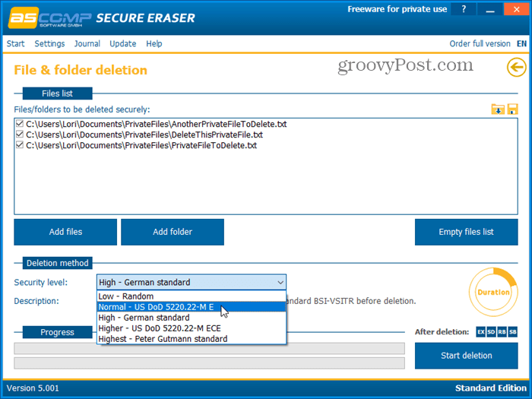Uncheck PrivateFileToDelete.txt checkbox
This screenshot has width=532, height=399.
(20, 145)
